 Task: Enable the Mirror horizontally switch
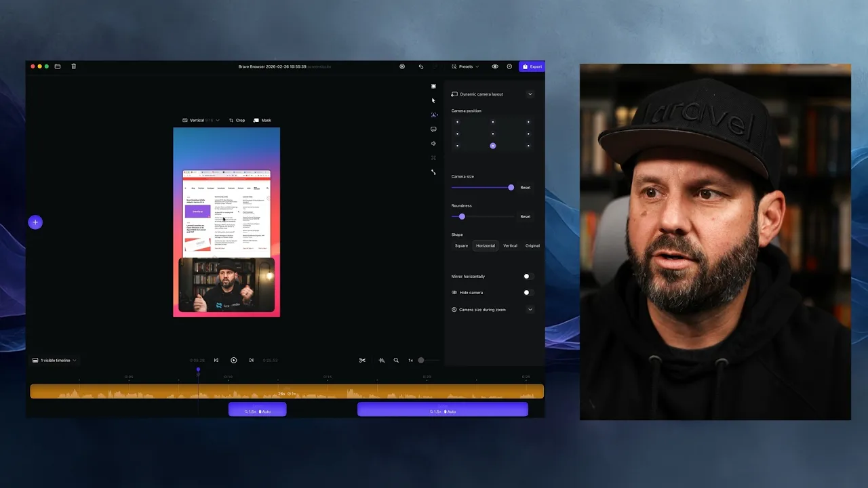pos(528,277)
